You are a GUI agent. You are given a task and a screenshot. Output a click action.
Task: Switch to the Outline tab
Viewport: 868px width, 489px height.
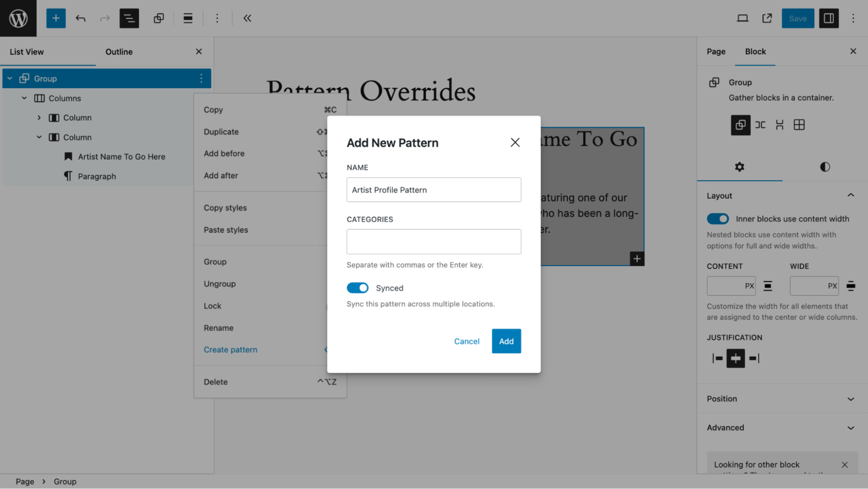(x=119, y=52)
